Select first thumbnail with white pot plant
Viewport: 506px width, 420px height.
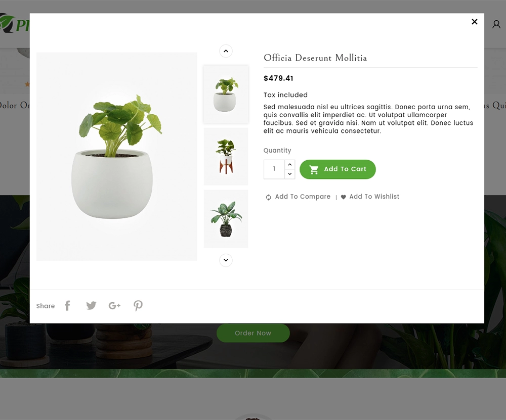pyautogui.click(x=226, y=94)
